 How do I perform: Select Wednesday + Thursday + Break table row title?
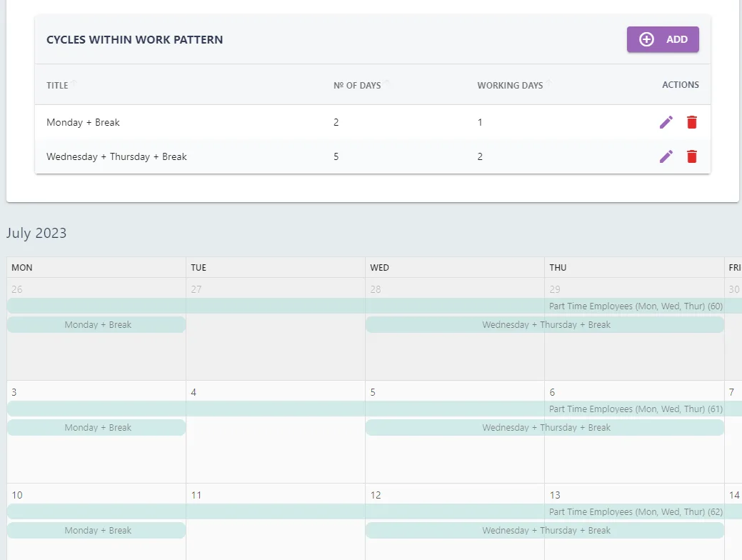click(x=116, y=156)
